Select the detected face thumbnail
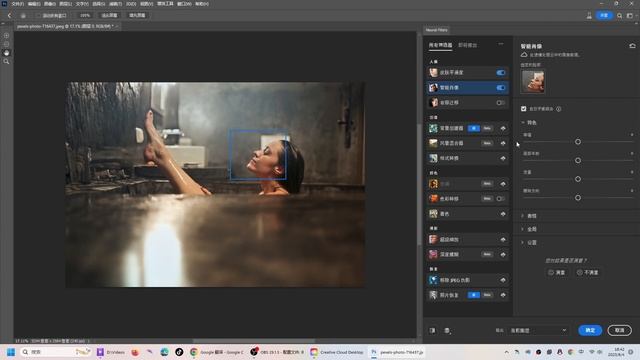Image resolution: width=640 pixels, height=360 pixels. [533, 82]
